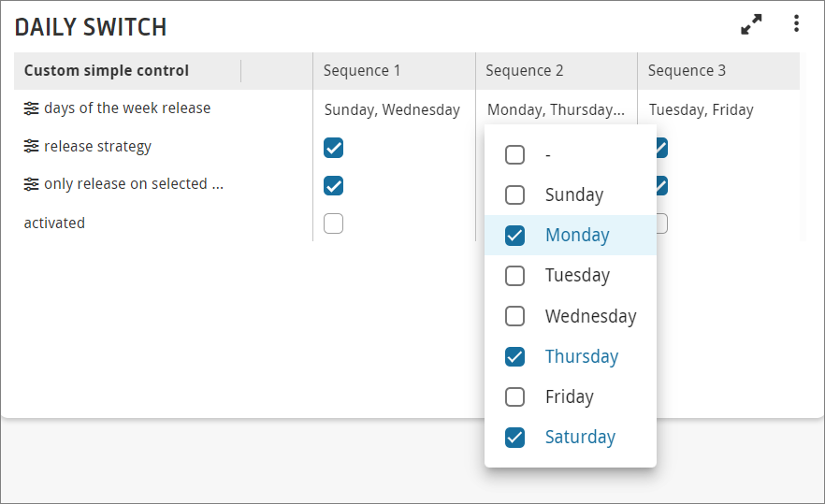Uncheck release strategy for Sequence 1

[x=334, y=148]
